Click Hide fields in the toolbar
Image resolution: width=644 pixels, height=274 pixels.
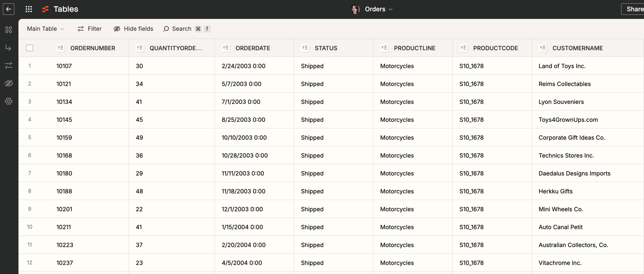pos(133,29)
